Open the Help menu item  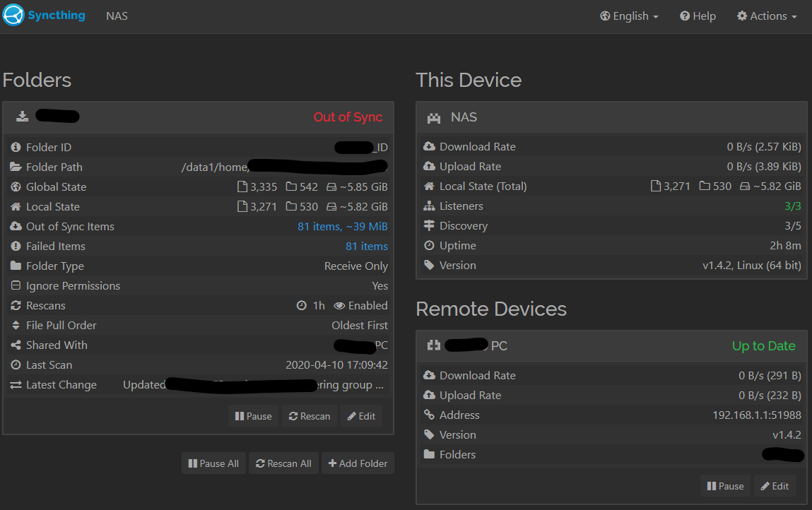pos(698,16)
